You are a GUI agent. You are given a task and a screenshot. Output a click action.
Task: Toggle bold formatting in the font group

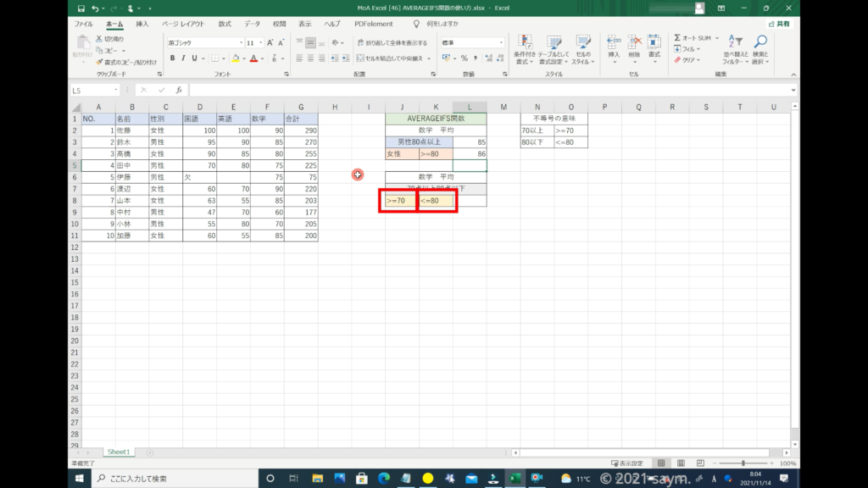click(x=172, y=58)
